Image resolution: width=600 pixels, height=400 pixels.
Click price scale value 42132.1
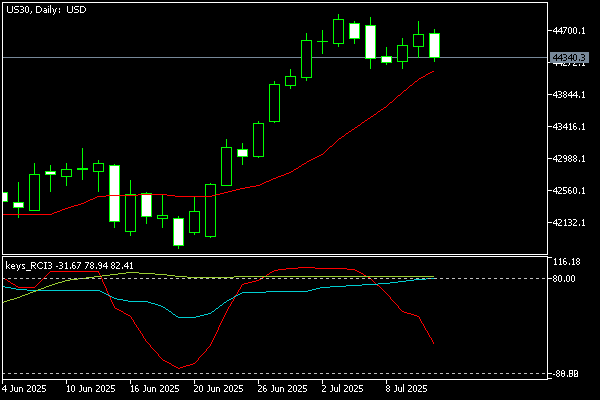point(569,223)
